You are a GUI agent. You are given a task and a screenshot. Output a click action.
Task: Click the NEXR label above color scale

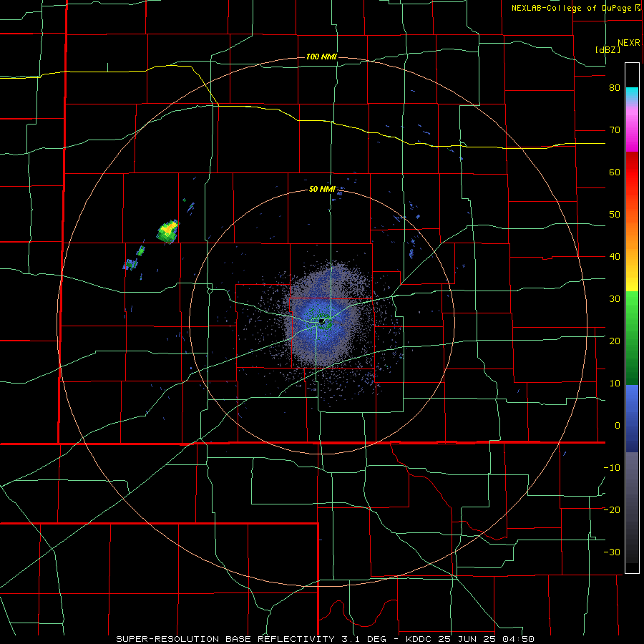point(628,43)
